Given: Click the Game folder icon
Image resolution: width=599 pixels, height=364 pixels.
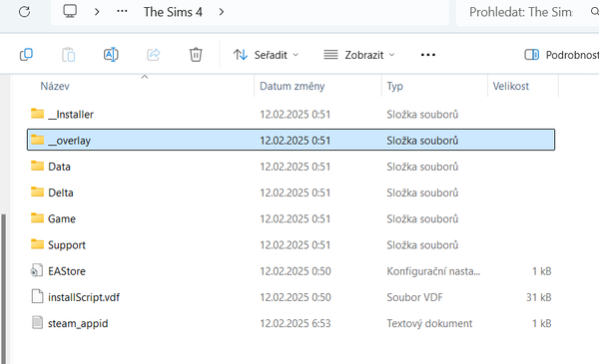Looking at the screenshot, I should tap(37, 217).
